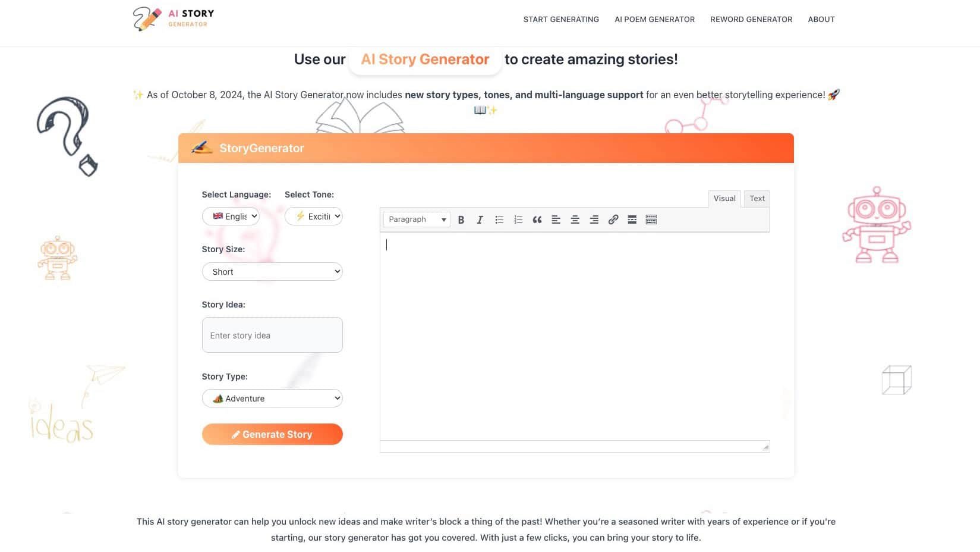
Task: Align text left in the editor
Action: 556,219
